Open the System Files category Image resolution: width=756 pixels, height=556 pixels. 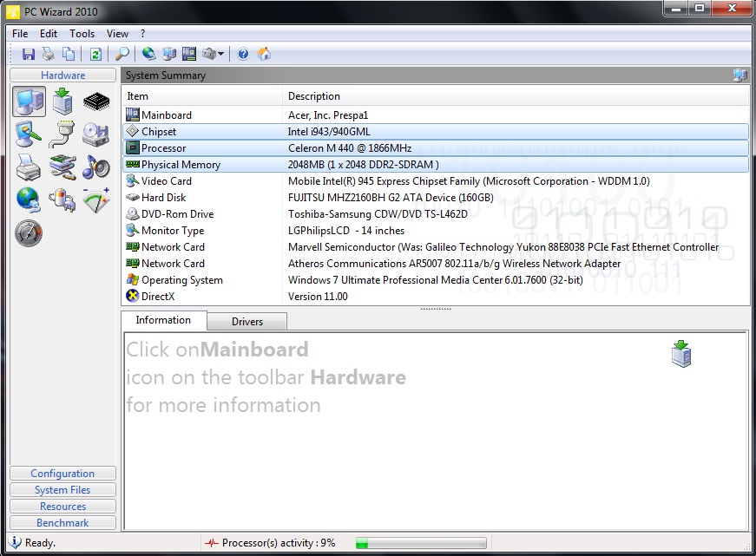point(62,490)
